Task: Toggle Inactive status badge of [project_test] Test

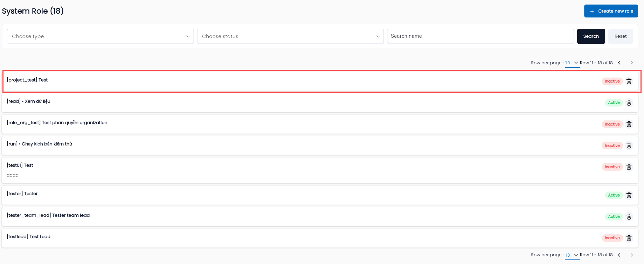Action: pyautogui.click(x=612, y=81)
